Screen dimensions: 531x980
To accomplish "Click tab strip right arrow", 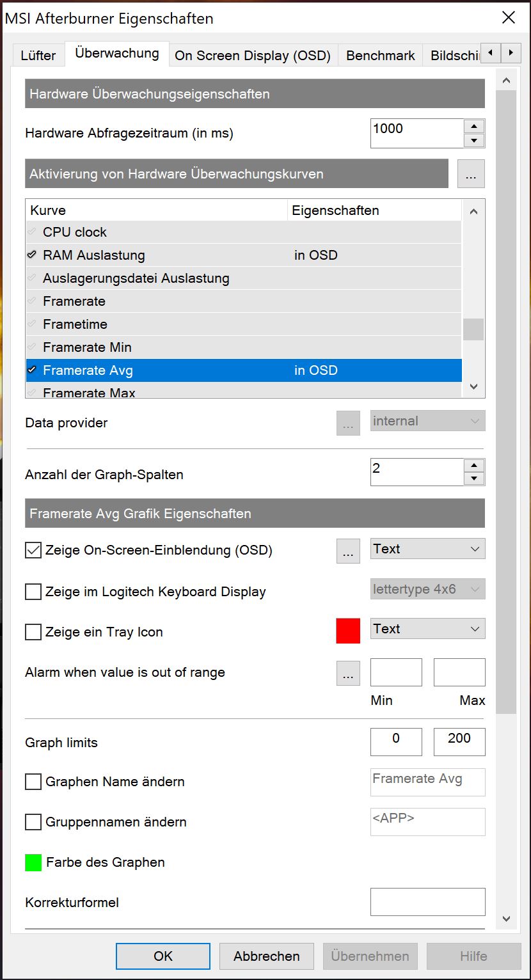I will (x=510, y=52).
